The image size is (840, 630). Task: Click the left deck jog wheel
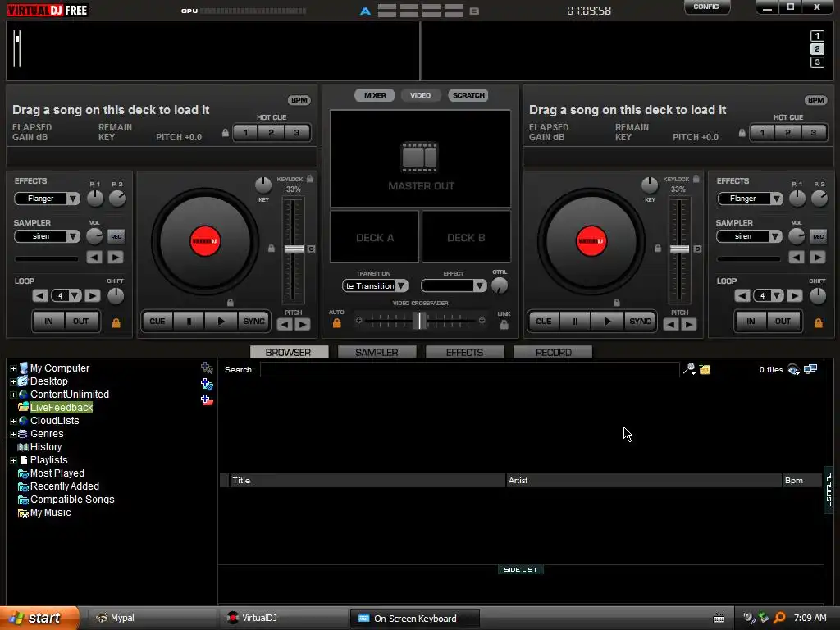(205, 241)
